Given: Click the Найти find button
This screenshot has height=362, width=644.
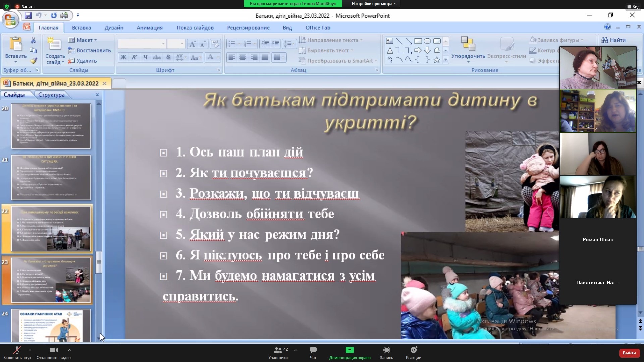Looking at the screenshot, I should coord(613,40).
